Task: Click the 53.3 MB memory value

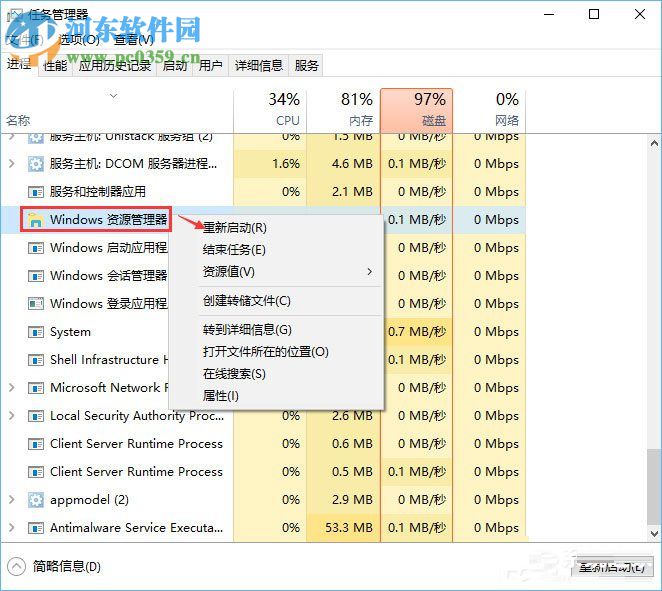Action: [349, 528]
